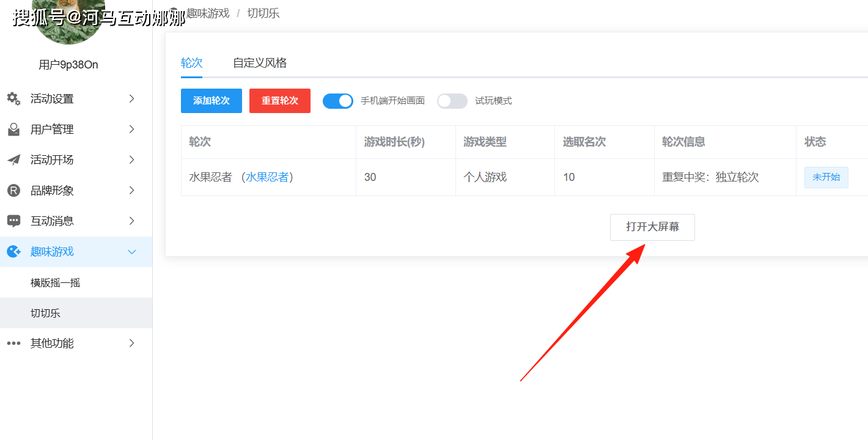Click the breadcrumb 趣味游戏 label
868x440 pixels.
point(208,12)
